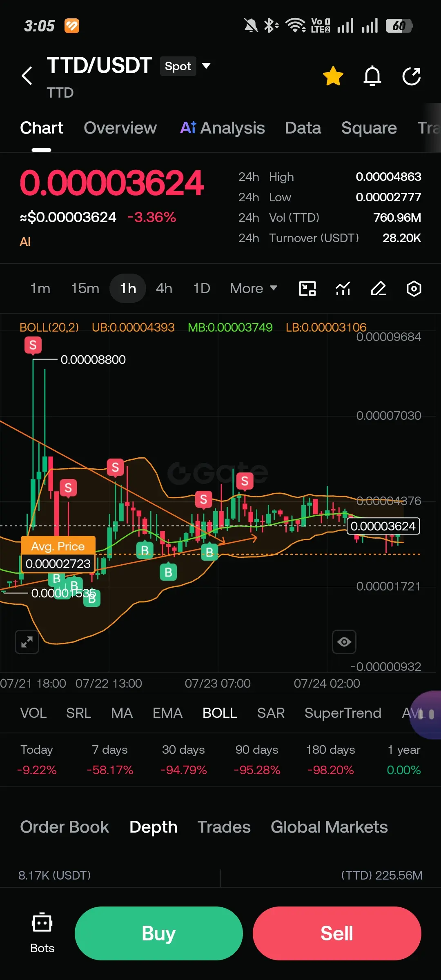The height and width of the screenshot is (980, 441).
Task: Open the AI Analysis tab
Action: (223, 128)
